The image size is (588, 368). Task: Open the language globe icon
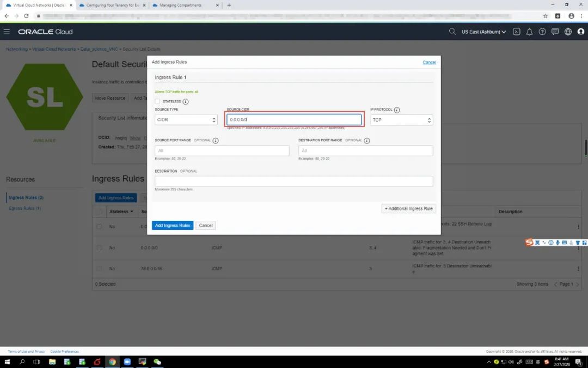coord(568,32)
